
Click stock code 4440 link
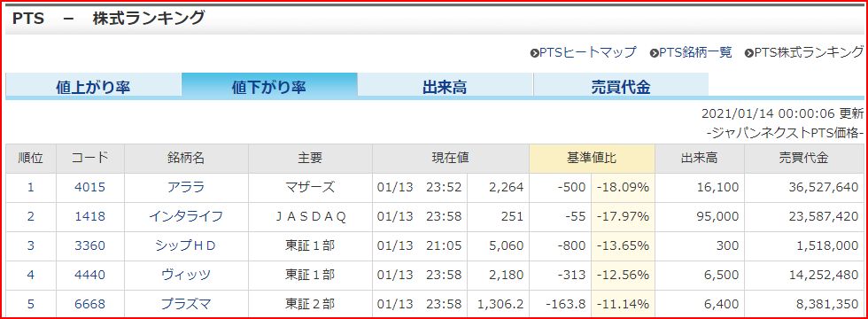(89, 276)
